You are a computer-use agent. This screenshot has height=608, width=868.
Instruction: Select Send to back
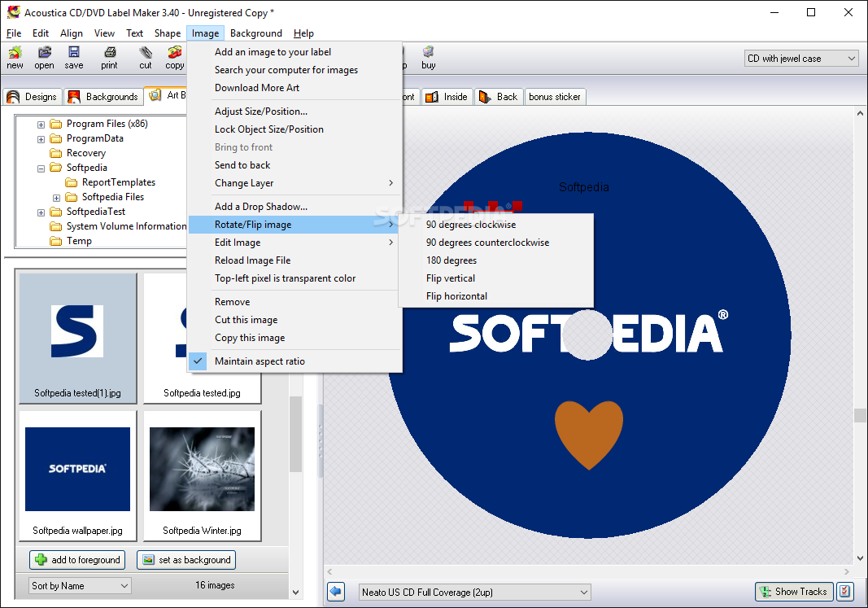(x=295, y=165)
